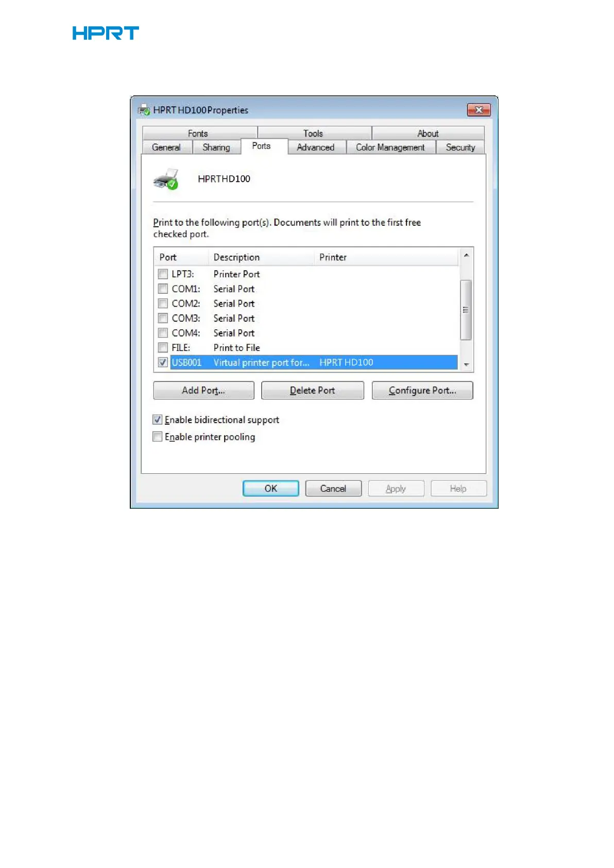
Task: Sort by the Port column header
Action: tap(181, 257)
